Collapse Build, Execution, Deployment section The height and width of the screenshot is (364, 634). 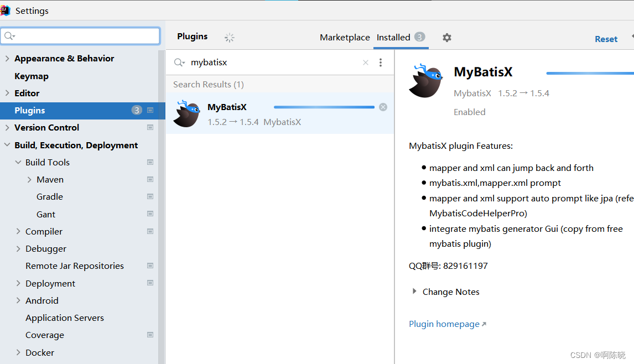click(x=7, y=145)
